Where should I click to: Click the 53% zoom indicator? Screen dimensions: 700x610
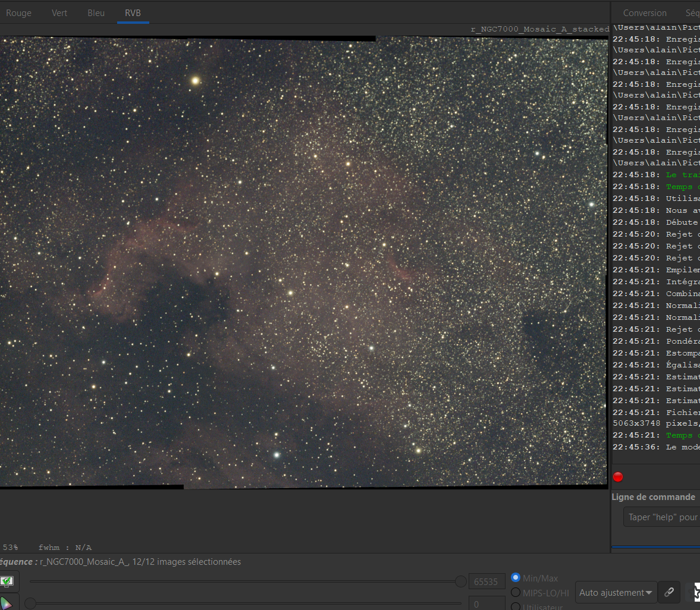tap(10, 547)
